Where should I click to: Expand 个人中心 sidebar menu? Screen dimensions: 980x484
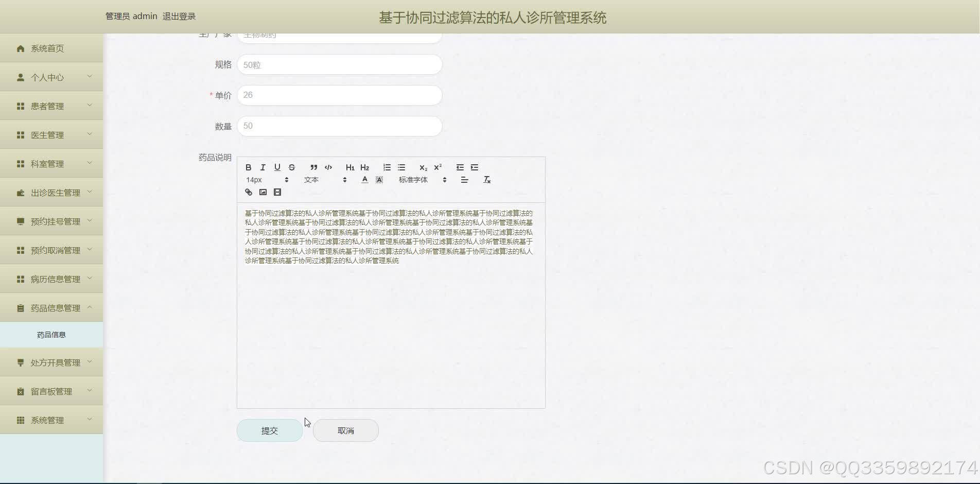(x=51, y=77)
